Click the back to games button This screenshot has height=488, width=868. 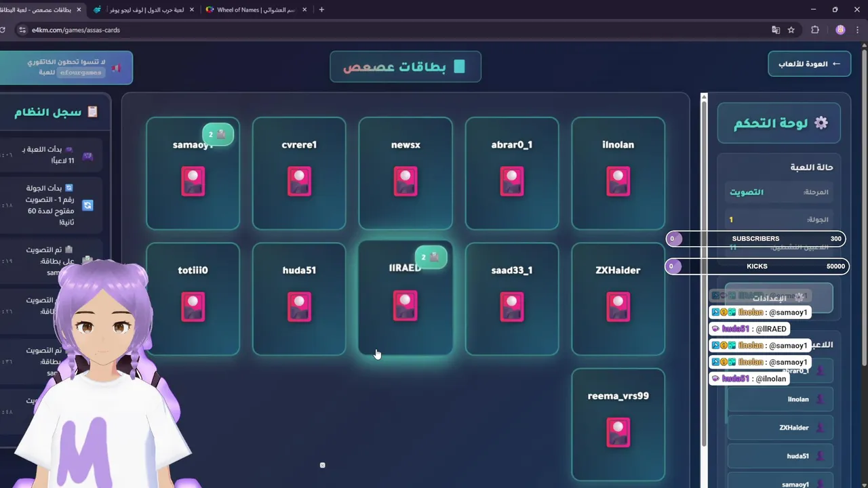(x=809, y=64)
